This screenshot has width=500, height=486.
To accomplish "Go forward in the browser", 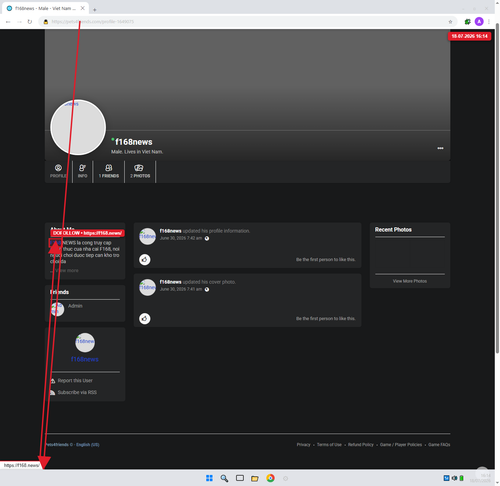I will coord(19,22).
